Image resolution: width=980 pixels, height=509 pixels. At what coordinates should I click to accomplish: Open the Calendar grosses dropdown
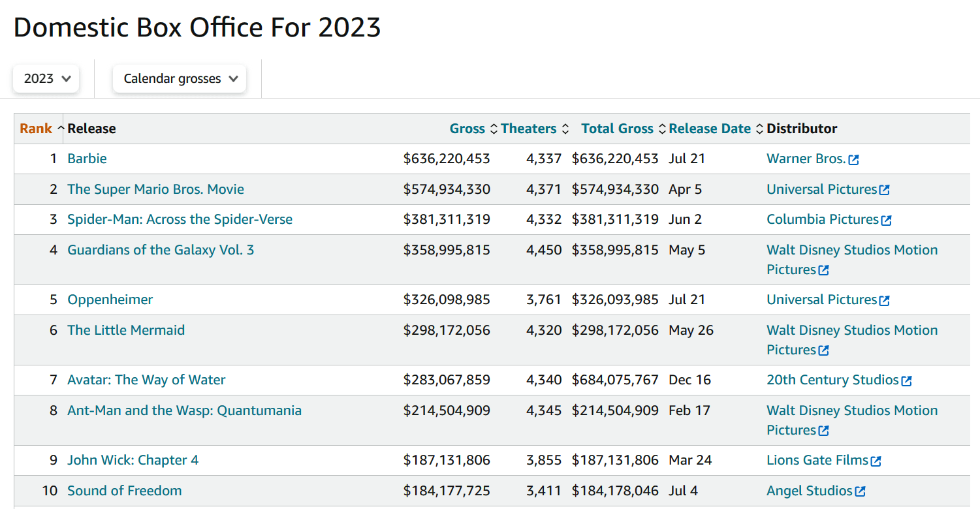(x=180, y=79)
